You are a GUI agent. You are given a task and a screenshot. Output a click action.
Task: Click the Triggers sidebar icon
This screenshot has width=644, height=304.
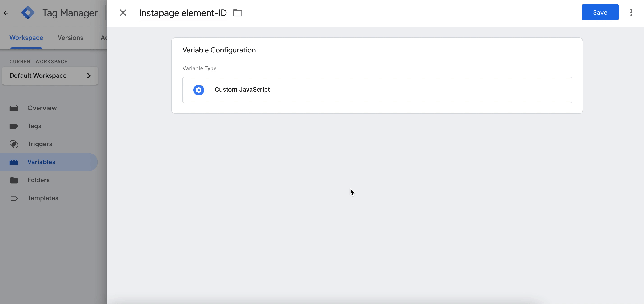14,144
